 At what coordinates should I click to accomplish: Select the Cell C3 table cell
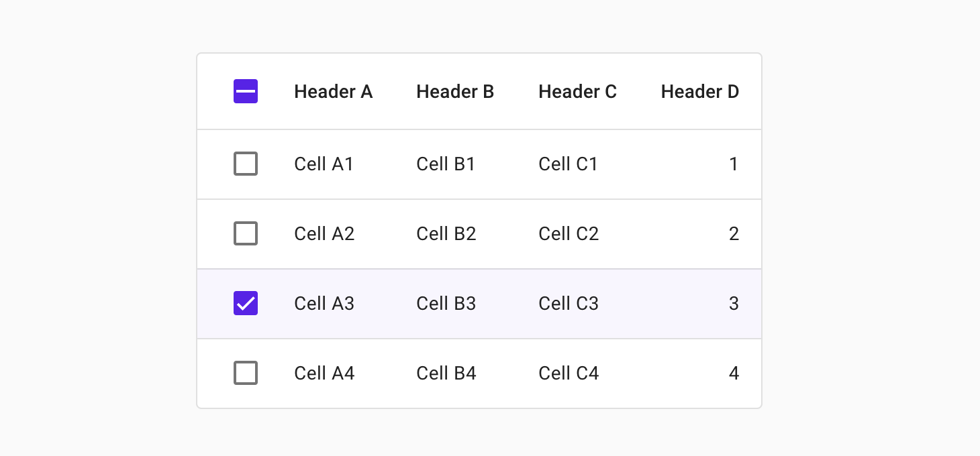tap(569, 303)
